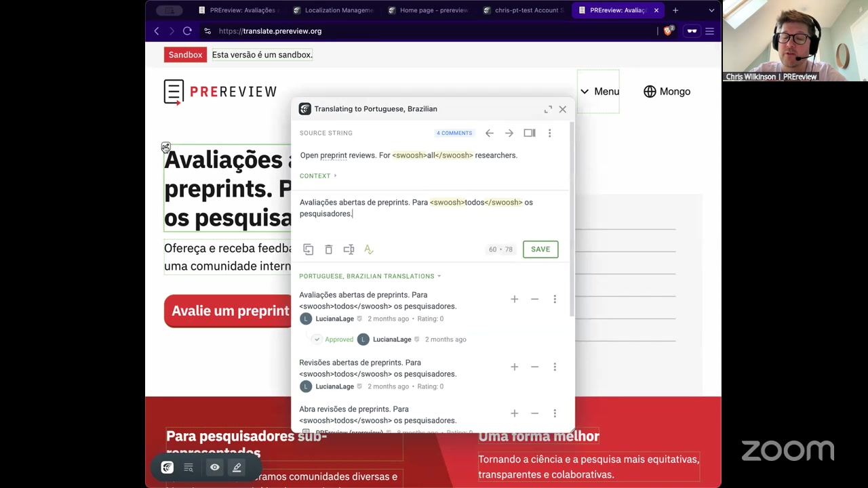Clear translation with the trash icon
Screen dimensions: 868x488
point(329,249)
